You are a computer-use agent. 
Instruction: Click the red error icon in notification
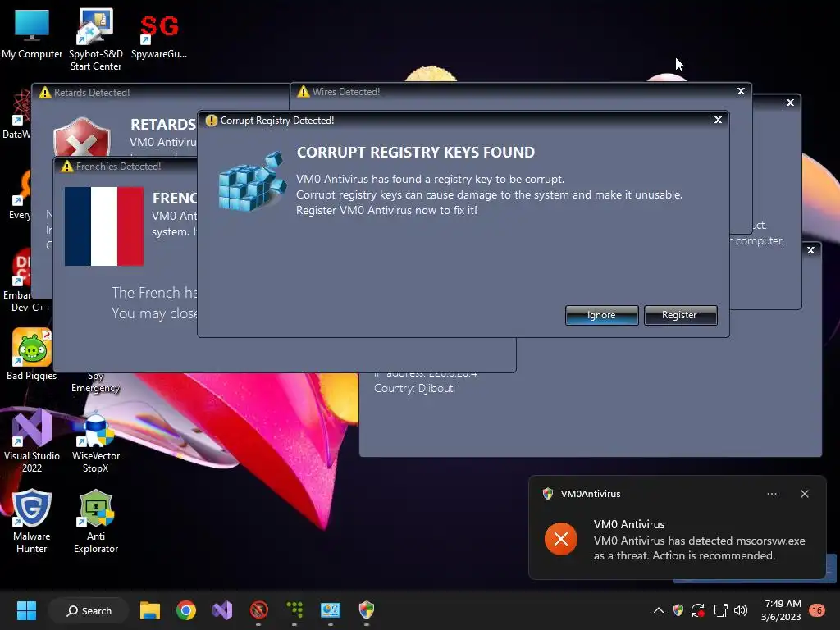pos(561,539)
